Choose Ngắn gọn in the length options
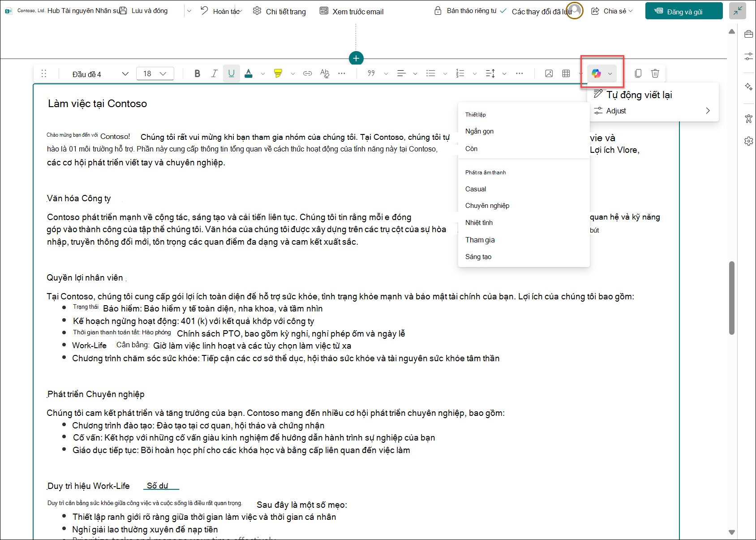The height and width of the screenshot is (540, 756). 524,131
